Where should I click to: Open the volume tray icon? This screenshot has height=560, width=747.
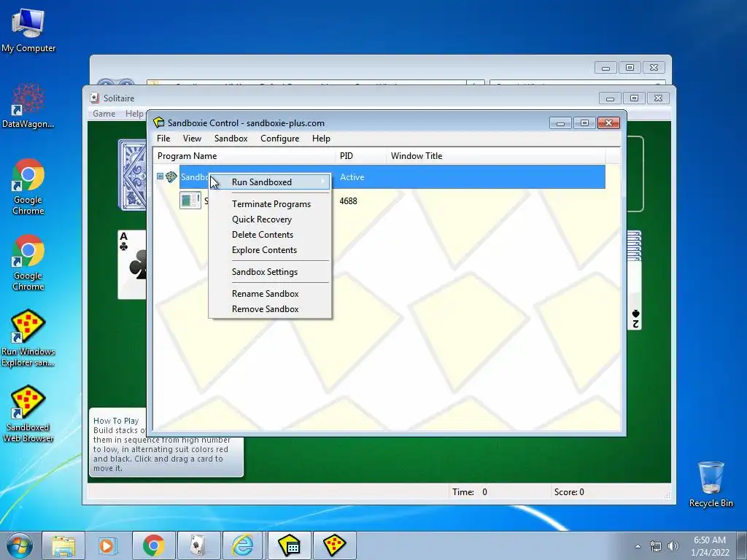[x=673, y=546]
